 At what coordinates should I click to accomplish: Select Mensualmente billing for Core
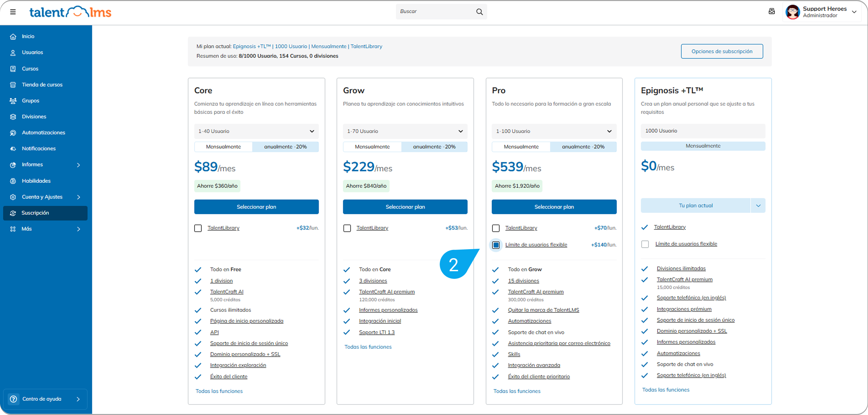click(224, 147)
